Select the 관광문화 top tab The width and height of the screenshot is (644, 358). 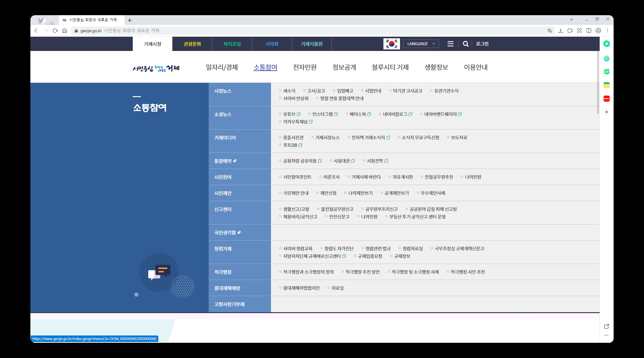tap(192, 44)
